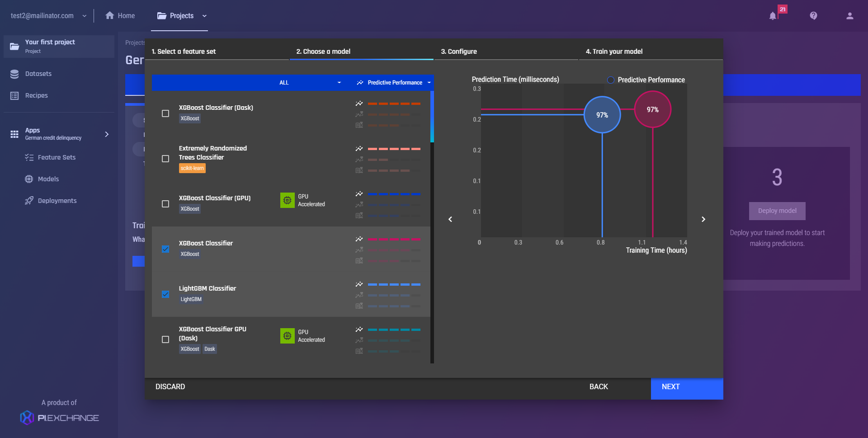Open the help question mark icon
This screenshot has height=438, width=868.
point(813,16)
